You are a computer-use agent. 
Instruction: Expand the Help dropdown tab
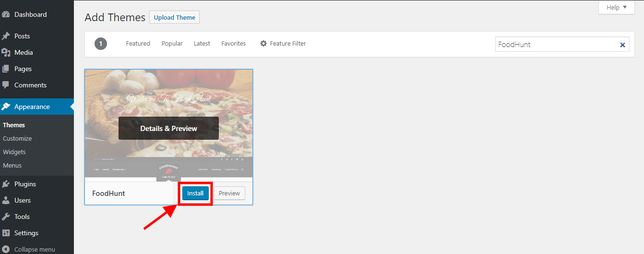tap(617, 7)
